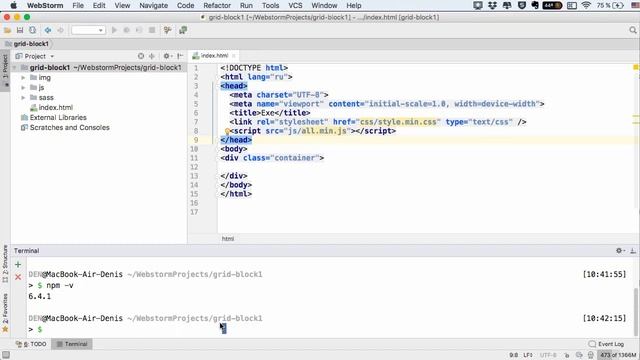Add a new terminal session with plus icon
Viewport: 640px width, 360px height.
click(18, 264)
